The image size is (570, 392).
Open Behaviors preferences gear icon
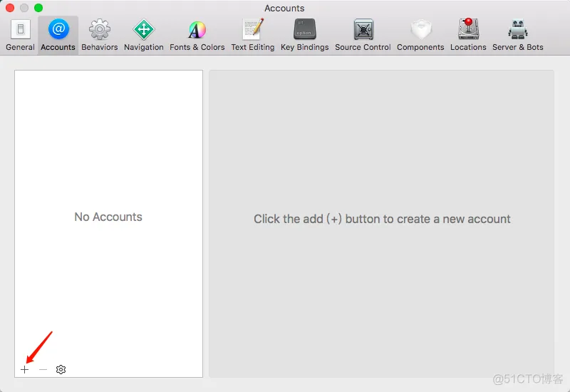coord(100,29)
